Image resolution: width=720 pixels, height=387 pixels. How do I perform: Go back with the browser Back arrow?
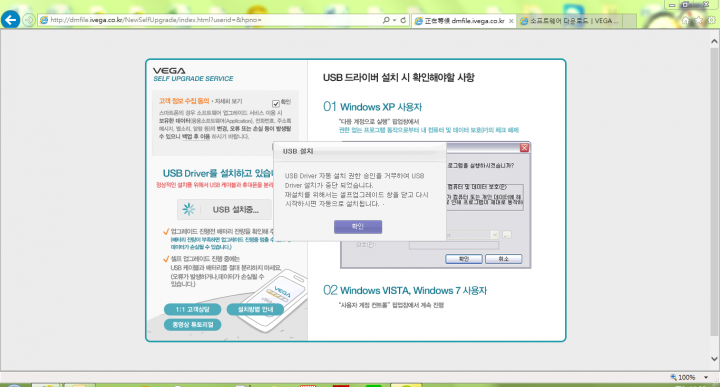pos(10,20)
